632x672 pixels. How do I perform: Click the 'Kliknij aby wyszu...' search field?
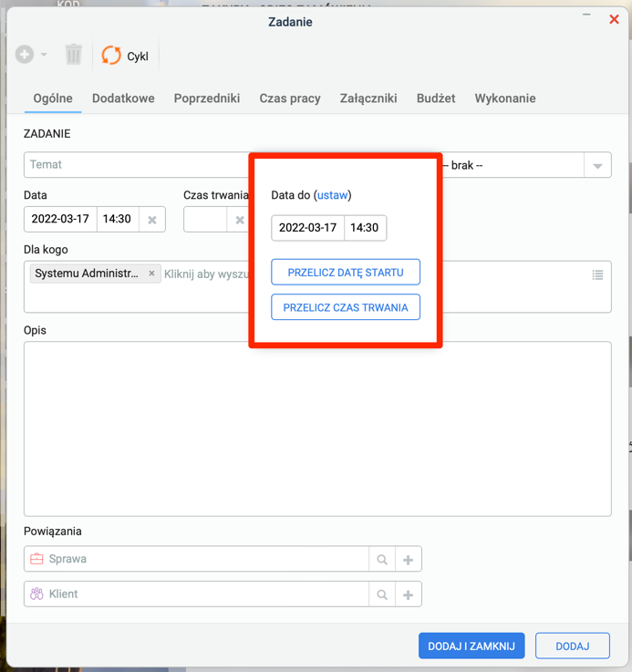pos(206,274)
